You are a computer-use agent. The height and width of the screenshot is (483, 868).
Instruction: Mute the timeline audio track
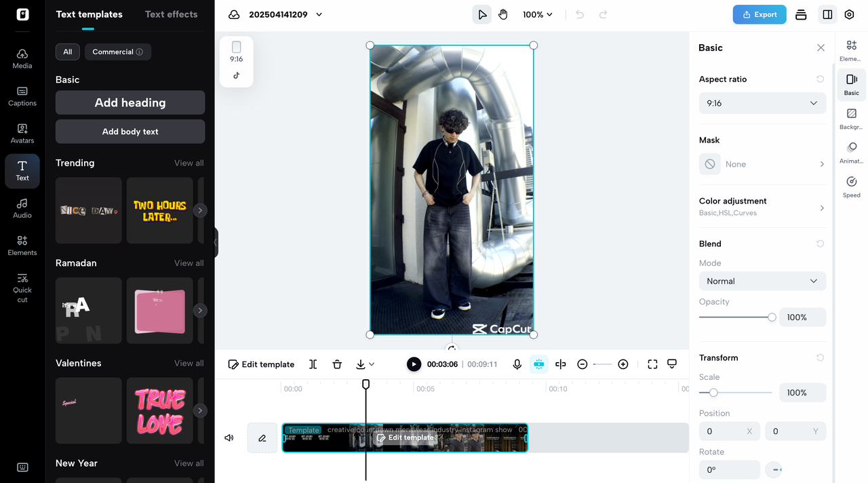(x=229, y=438)
